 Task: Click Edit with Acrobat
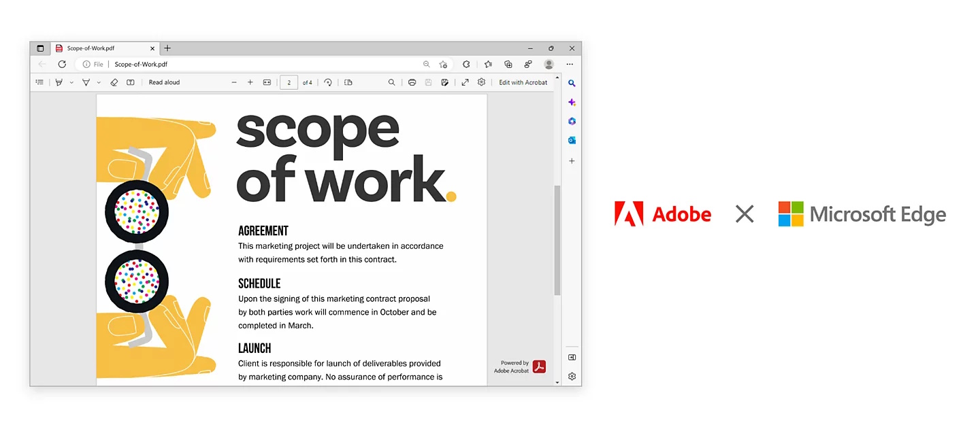coord(523,82)
